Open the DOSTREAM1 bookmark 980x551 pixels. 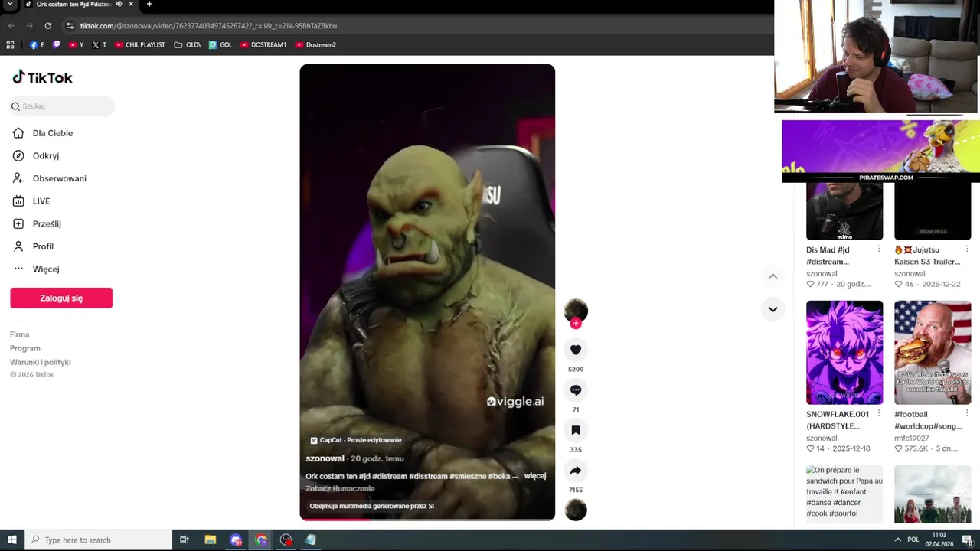click(263, 44)
